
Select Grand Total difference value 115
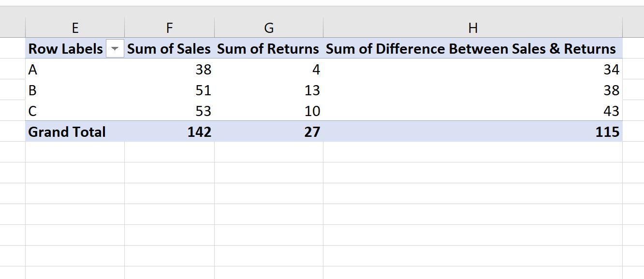[x=473, y=132]
